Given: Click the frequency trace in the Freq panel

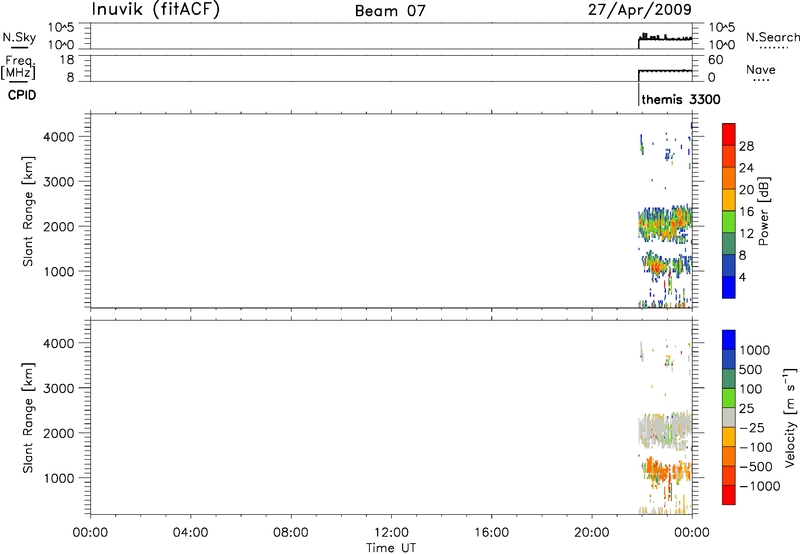Looking at the screenshot, I should click(x=665, y=71).
